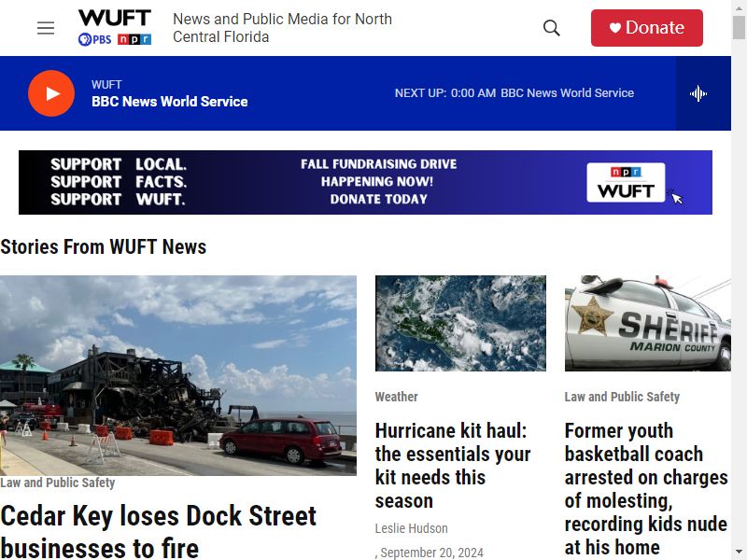Click the PBS logo in header

pos(95,39)
